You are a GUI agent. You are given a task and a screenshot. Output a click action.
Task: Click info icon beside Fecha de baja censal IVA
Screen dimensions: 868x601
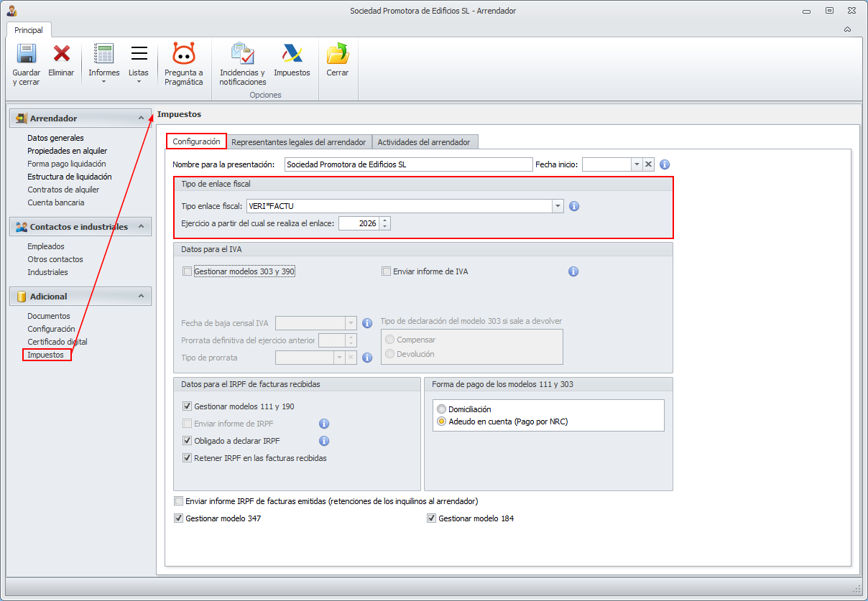[367, 323]
